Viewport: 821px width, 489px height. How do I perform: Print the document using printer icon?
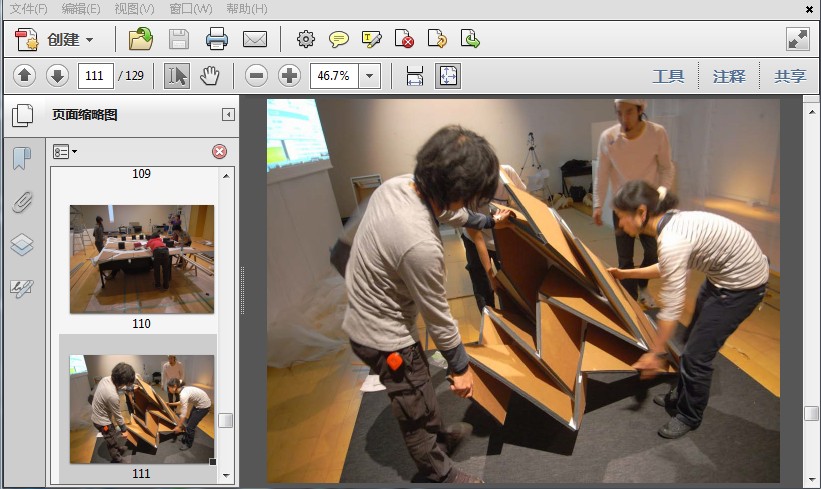coord(217,39)
